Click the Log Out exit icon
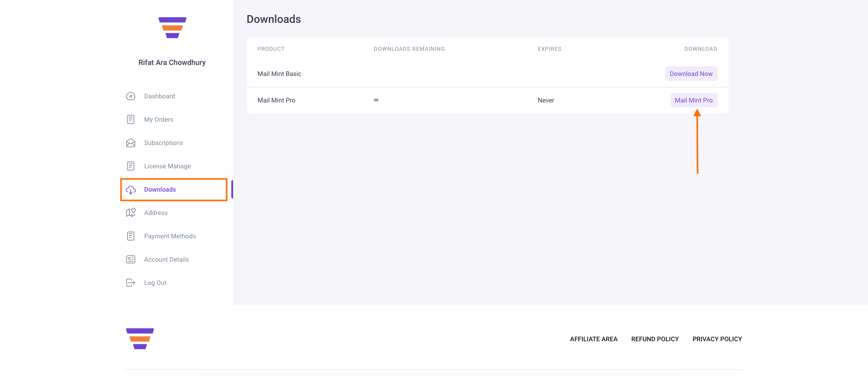The width and height of the screenshot is (868, 376). click(131, 283)
